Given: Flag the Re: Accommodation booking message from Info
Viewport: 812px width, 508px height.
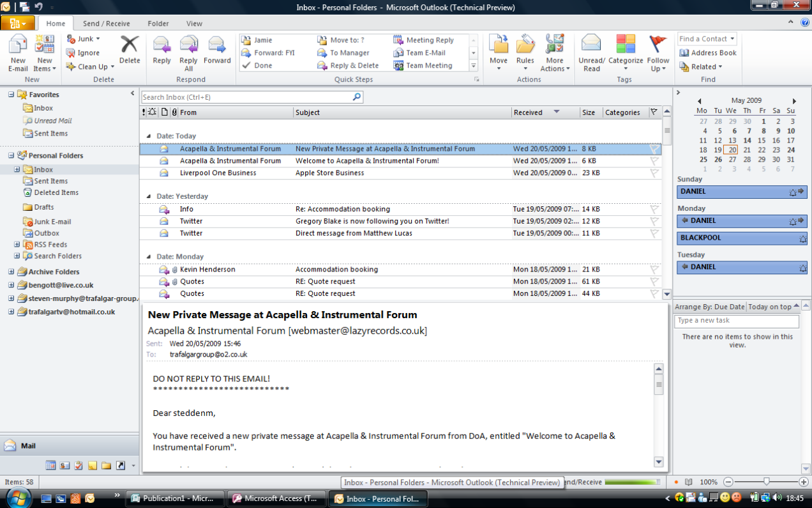Looking at the screenshot, I should point(654,209).
